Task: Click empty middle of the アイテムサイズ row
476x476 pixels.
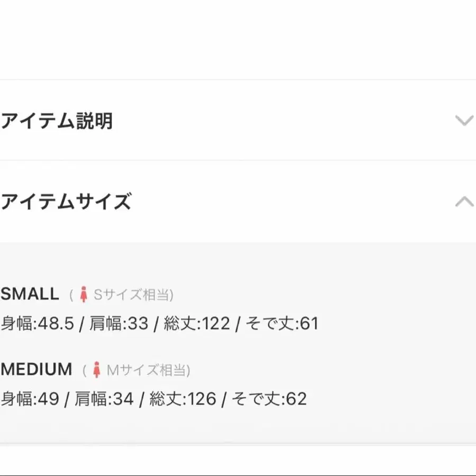Action: [x=291, y=202]
